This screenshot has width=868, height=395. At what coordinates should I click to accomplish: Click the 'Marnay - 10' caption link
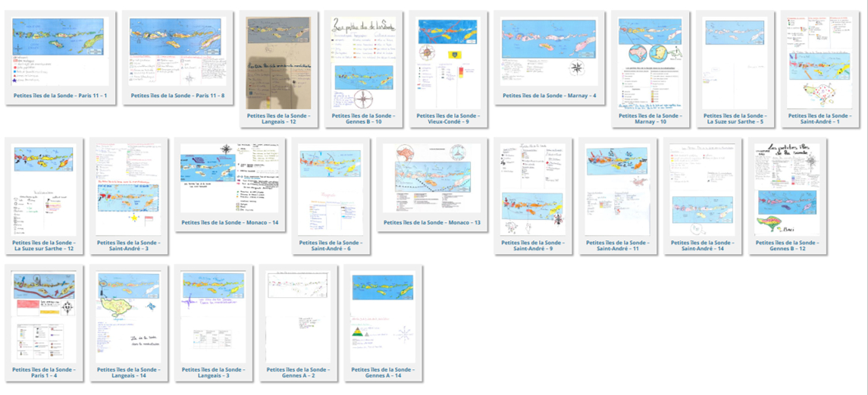(x=650, y=120)
